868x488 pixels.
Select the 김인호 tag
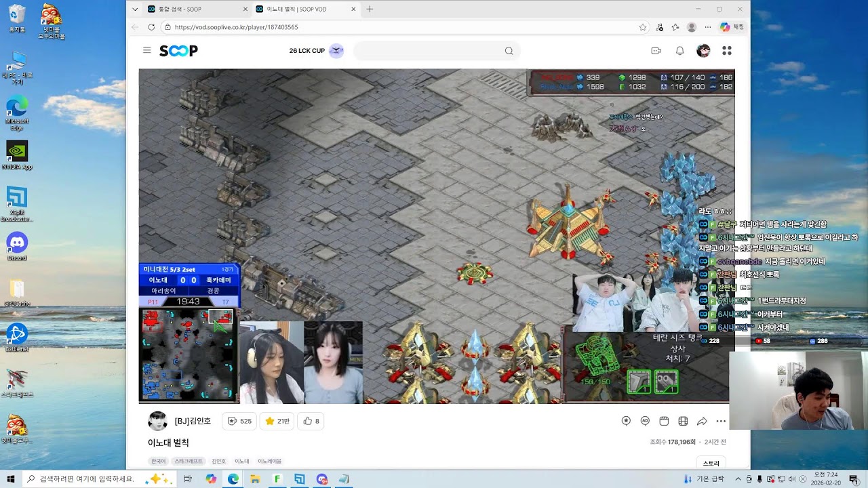pyautogui.click(x=218, y=461)
